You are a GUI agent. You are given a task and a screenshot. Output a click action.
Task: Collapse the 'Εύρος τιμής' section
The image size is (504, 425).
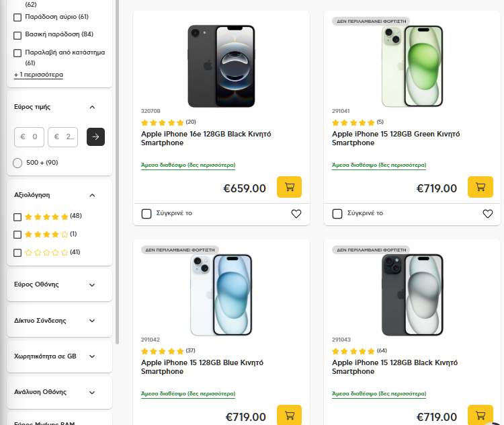92,107
